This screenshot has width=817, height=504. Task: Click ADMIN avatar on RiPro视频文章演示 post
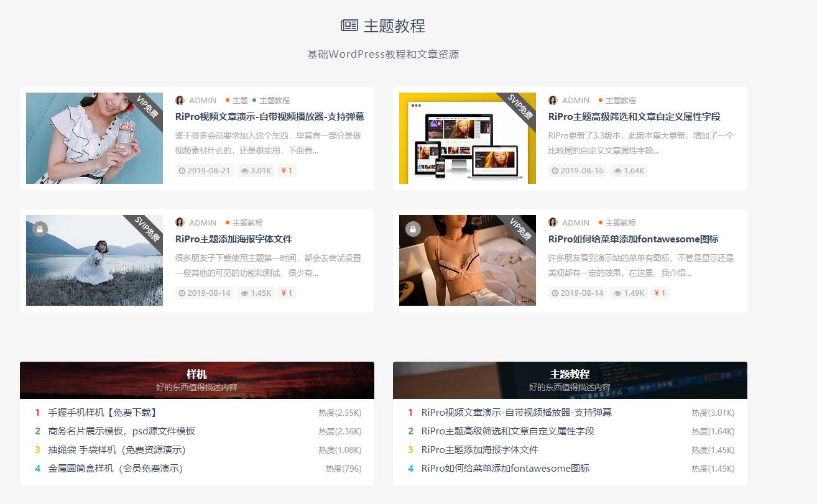pyautogui.click(x=180, y=100)
